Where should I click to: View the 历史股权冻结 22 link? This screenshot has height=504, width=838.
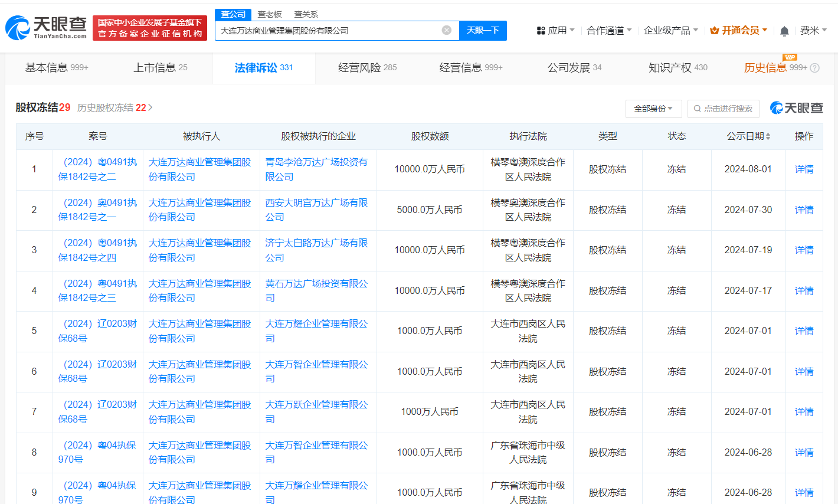click(114, 108)
